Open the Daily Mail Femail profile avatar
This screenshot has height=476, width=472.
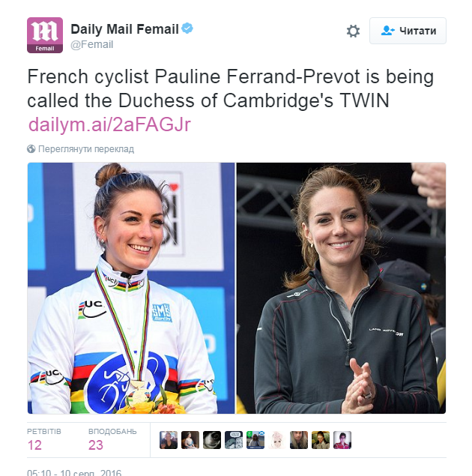coord(45,35)
